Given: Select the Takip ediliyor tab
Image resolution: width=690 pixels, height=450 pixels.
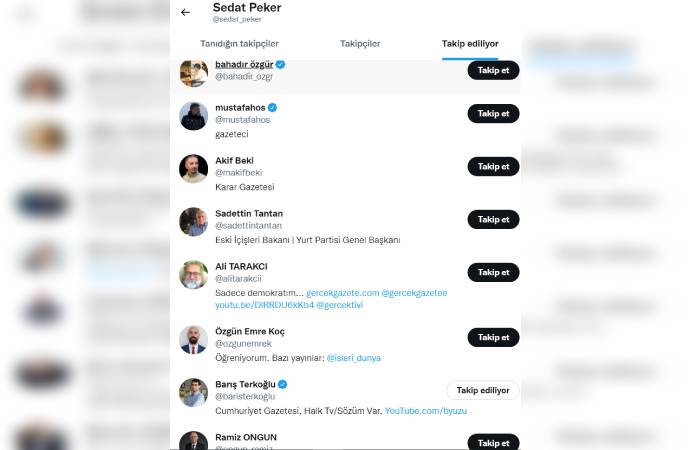Looking at the screenshot, I should tap(470, 44).
